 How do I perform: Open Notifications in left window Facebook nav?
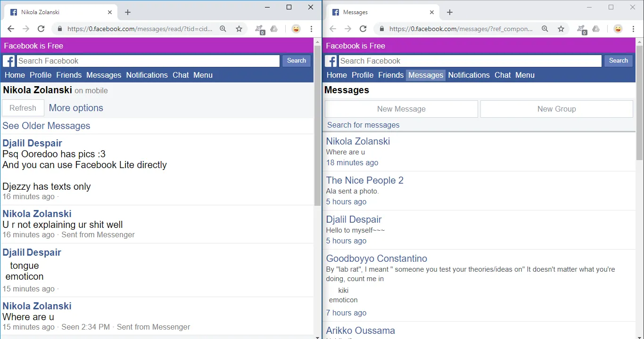tap(147, 75)
